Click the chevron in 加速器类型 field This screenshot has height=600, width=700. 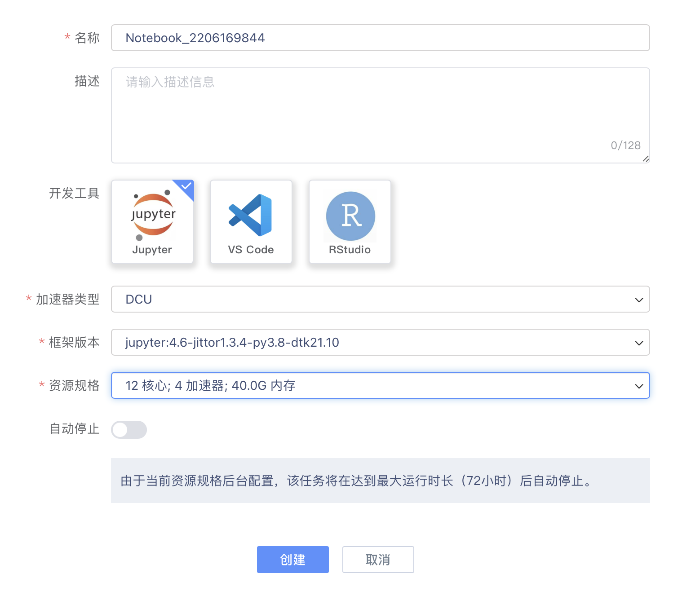point(638,300)
